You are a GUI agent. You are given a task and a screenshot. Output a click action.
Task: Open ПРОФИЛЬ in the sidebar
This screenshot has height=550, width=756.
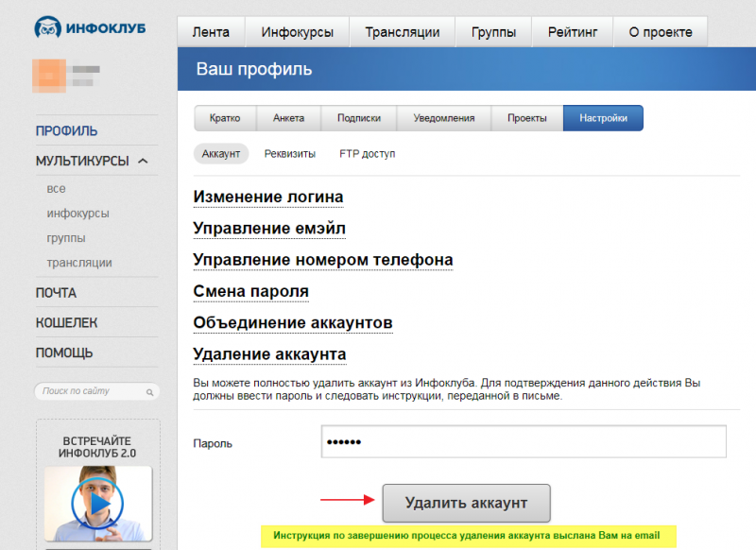pos(66,130)
